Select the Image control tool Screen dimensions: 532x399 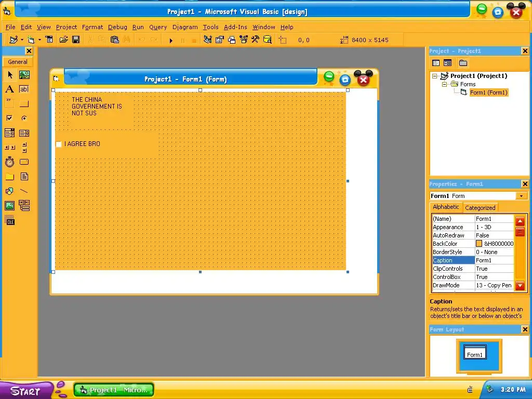pyautogui.click(x=10, y=206)
